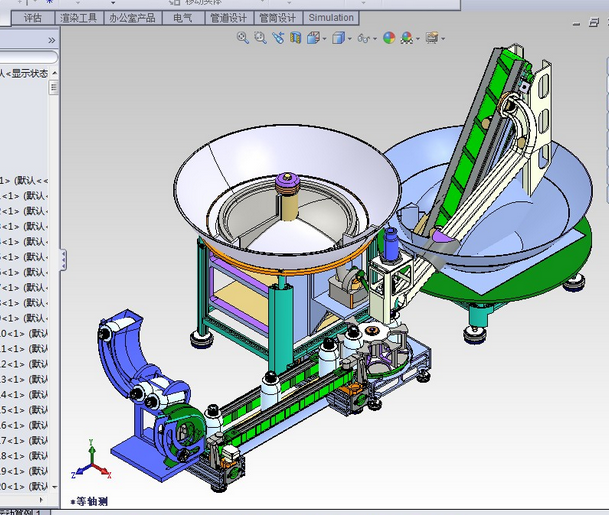
Task: Expand the feature panel with » chevron
Action: [52, 40]
